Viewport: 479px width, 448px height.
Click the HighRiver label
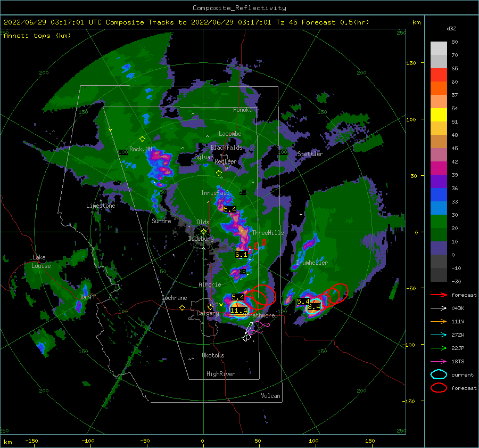221,374
